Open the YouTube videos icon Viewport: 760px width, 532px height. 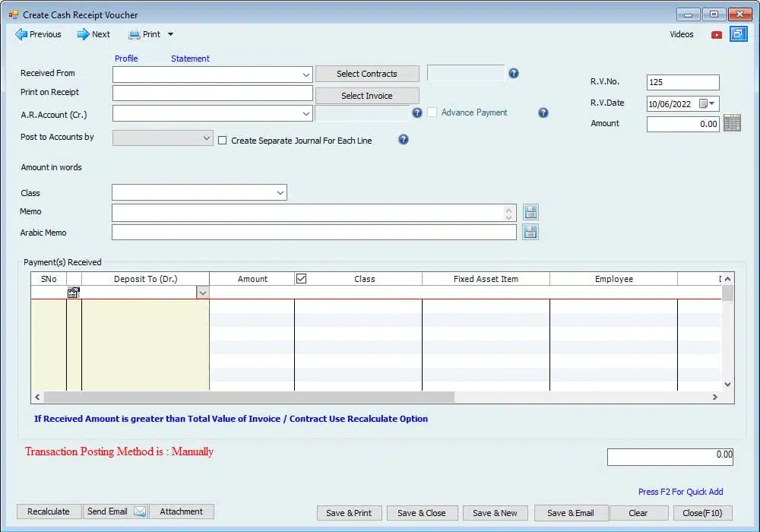716,34
